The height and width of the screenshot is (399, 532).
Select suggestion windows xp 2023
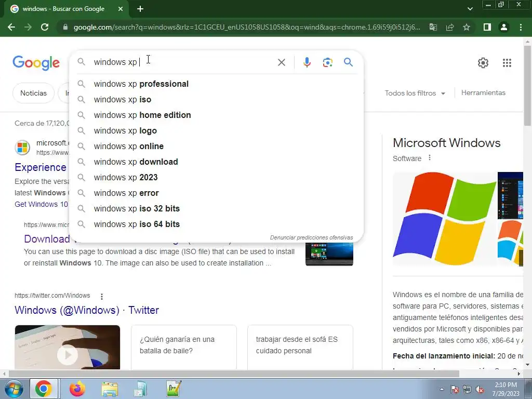pyautogui.click(x=216, y=178)
